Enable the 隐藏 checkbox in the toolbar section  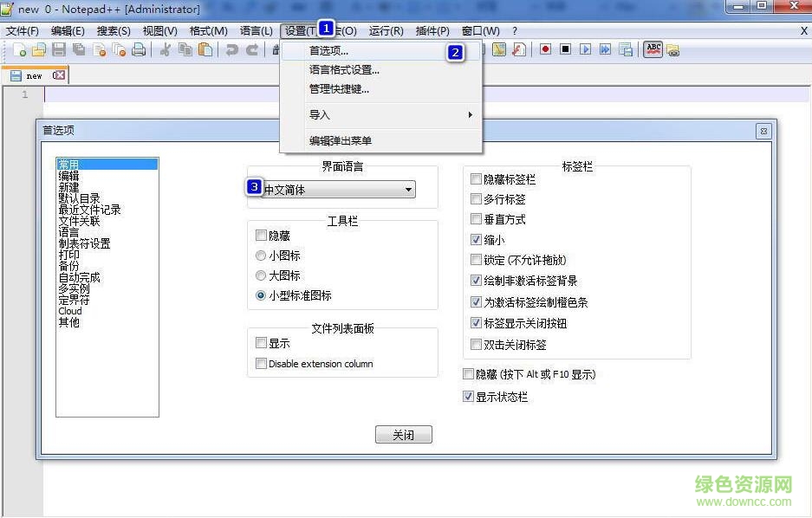pyautogui.click(x=261, y=235)
